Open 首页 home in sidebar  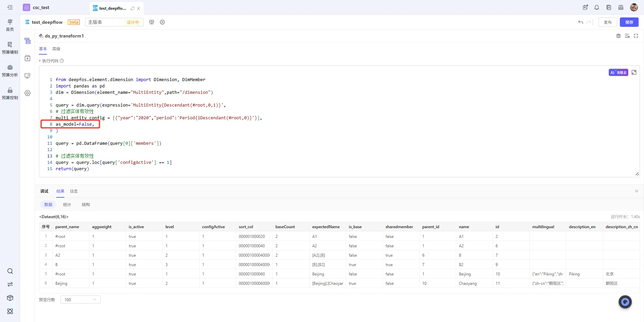(10, 25)
